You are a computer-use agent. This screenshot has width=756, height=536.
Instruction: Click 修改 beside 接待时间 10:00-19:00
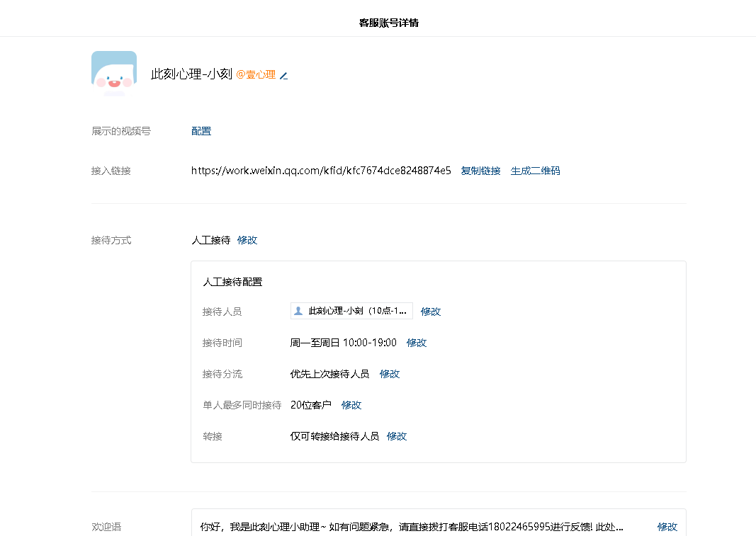pyautogui.click(x=417, y=343)
